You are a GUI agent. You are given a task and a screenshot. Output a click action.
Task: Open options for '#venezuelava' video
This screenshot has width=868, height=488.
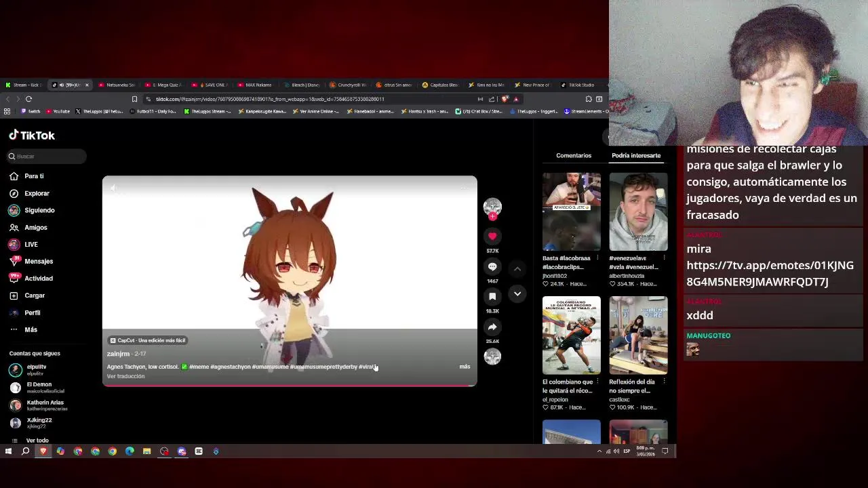point(665,258)
